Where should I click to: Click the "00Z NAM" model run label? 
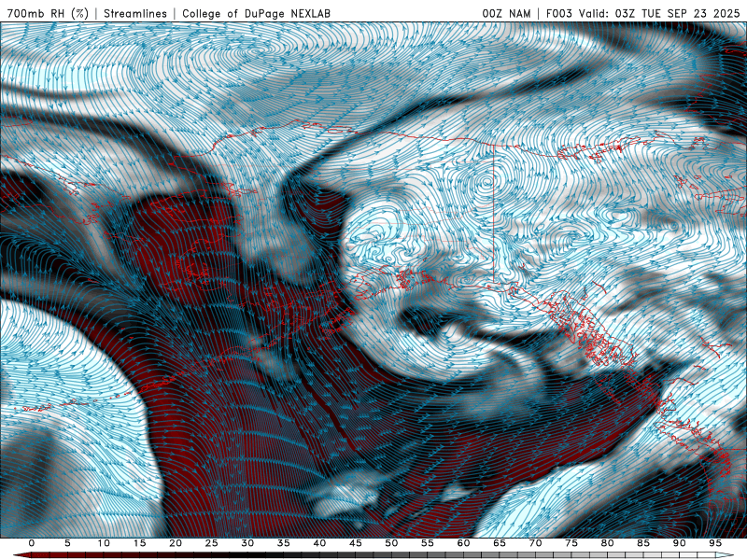tap(506, 13)
